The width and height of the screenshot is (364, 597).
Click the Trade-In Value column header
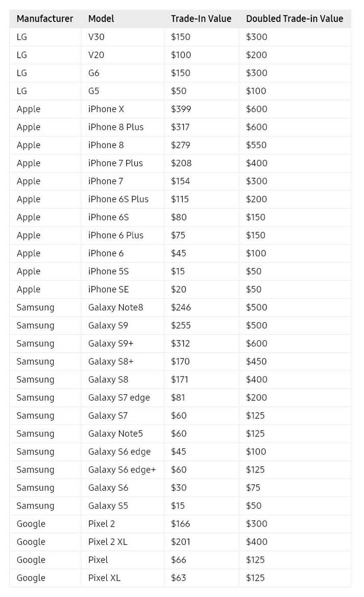point(201,19)
